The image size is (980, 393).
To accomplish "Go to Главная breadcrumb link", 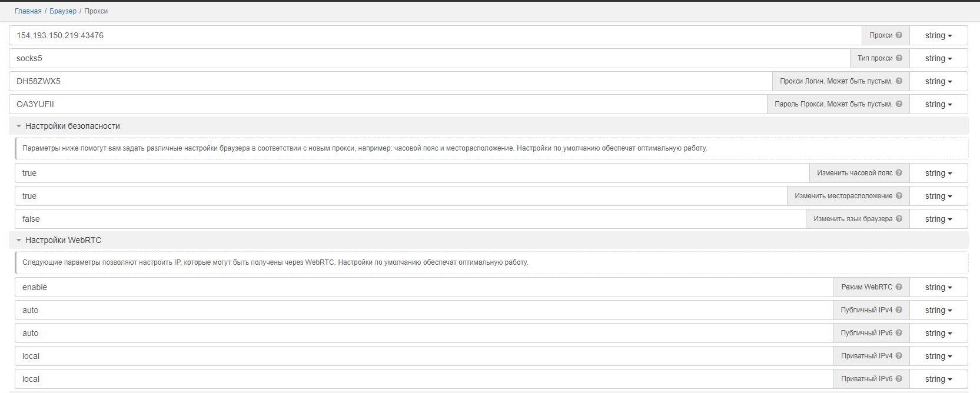I will [x=28, y=11].
